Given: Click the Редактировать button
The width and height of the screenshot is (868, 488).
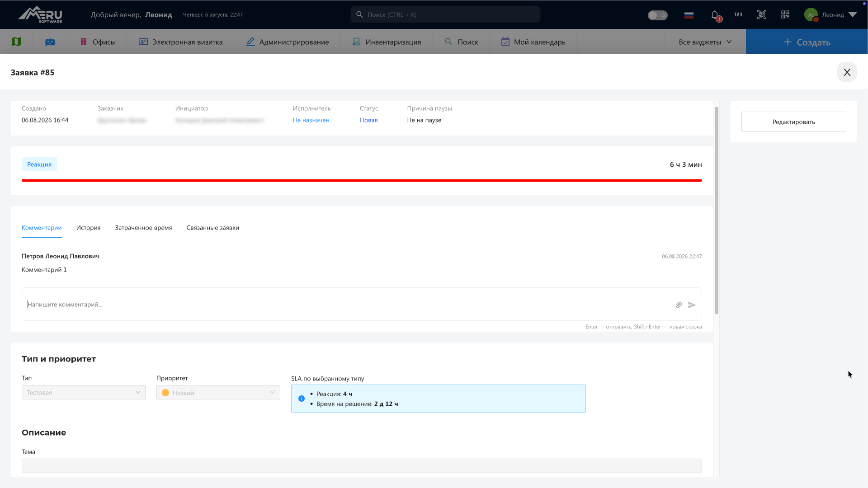Looking at the screenshot, I should point(794,122).
